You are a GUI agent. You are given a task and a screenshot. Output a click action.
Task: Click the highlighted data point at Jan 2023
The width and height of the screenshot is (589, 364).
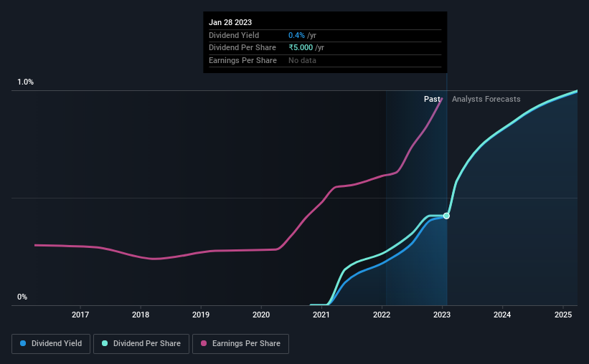446,216
